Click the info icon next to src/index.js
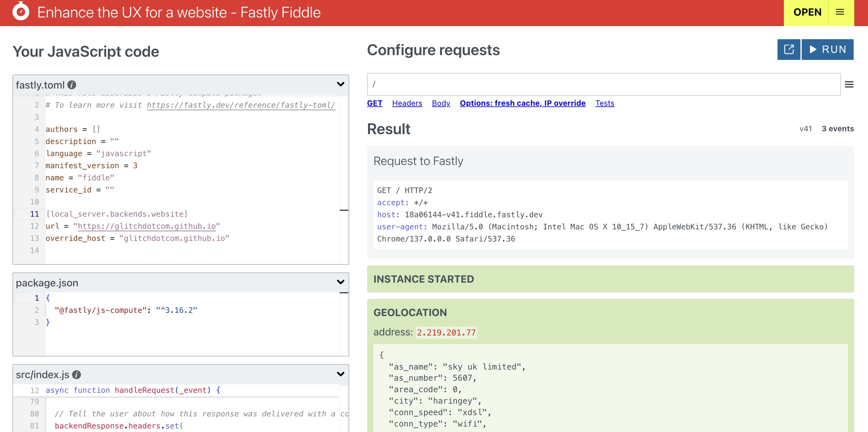868x432 pixels. (x=76, y=374)
